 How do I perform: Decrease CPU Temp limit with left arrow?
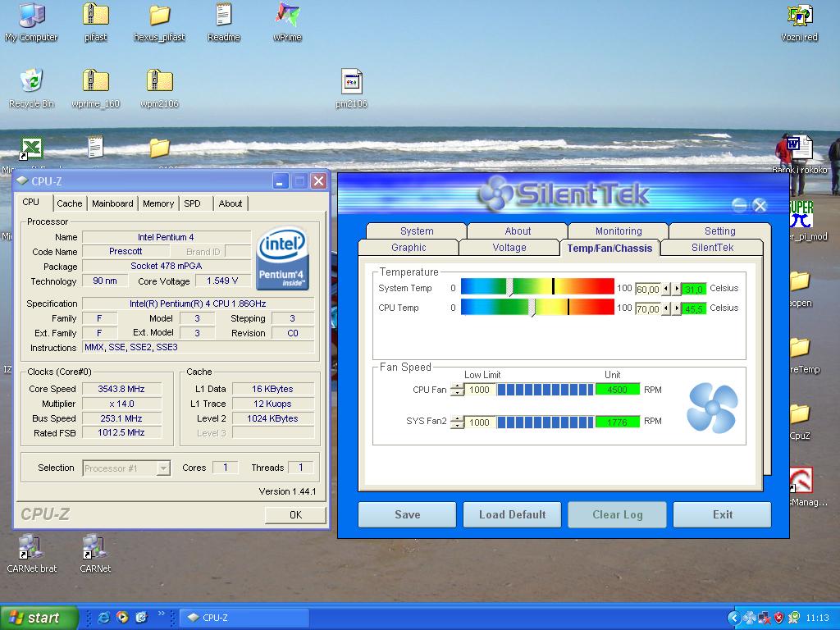pyautogui.click(x=666, y=308)
